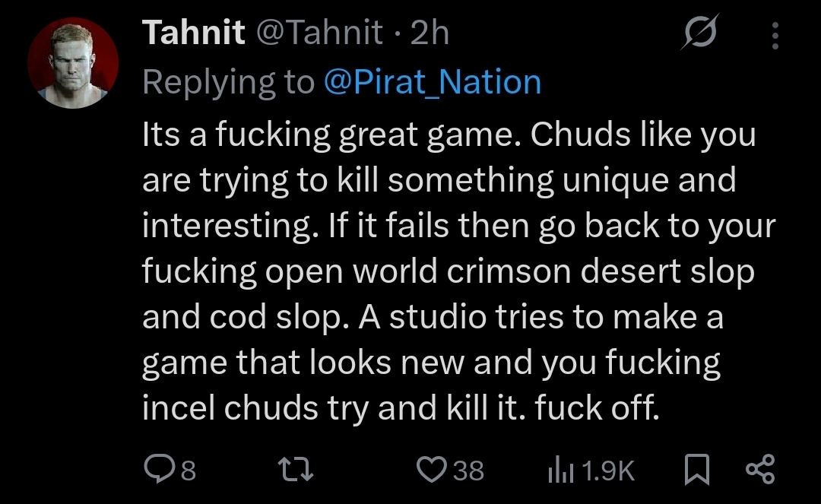
Task: Open view analytics bar chart icon
Action: point(560,469)
